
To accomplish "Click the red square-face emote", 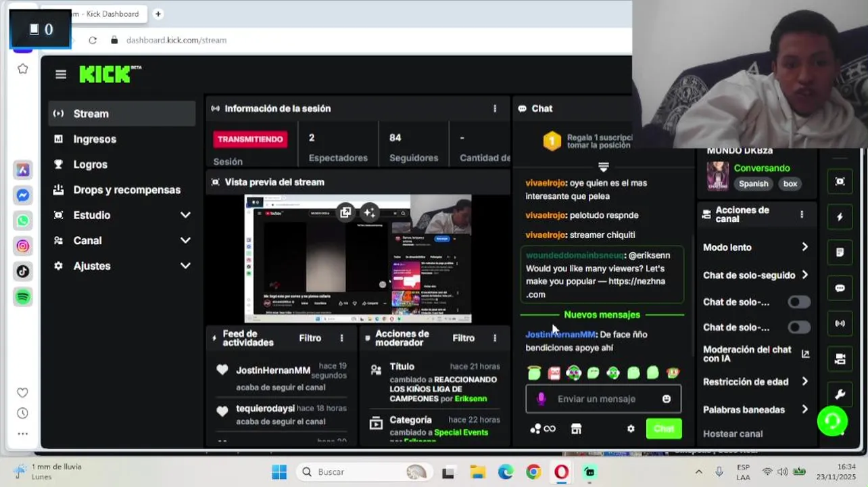I will pos(554,373).
